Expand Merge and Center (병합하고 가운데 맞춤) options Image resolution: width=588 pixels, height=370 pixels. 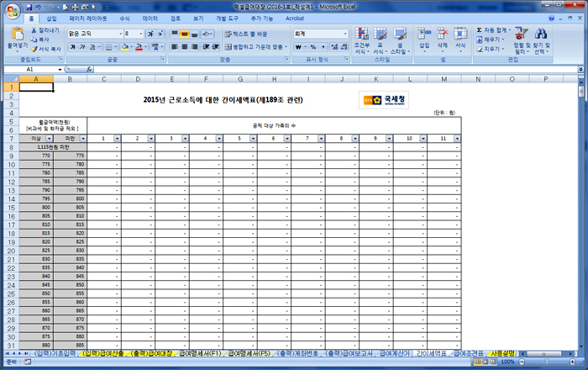(x=286, y=47)
